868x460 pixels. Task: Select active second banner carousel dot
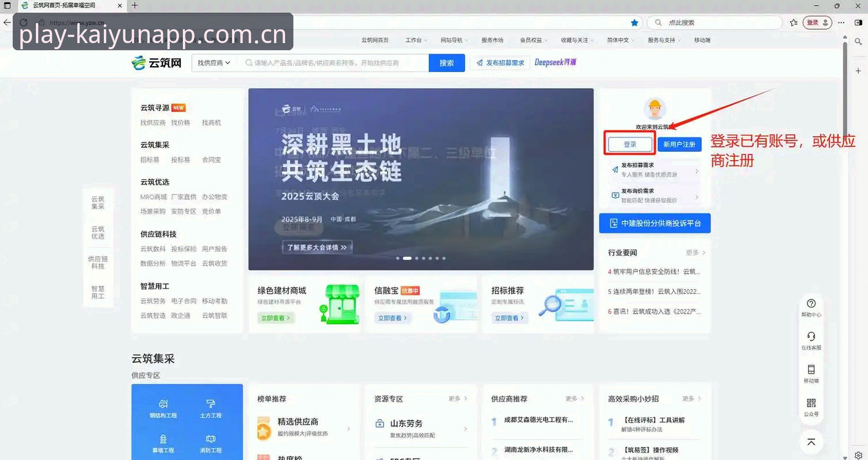click(x=407, y=258)
